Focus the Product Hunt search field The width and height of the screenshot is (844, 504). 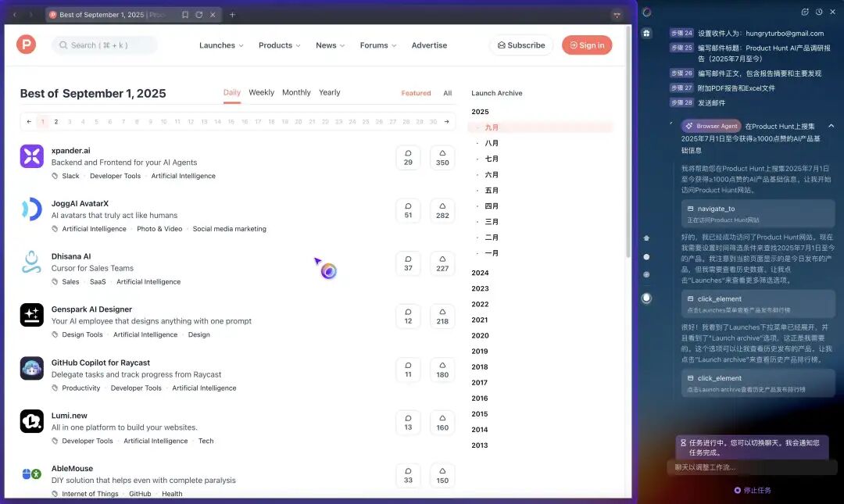click(x=105, y=45)
